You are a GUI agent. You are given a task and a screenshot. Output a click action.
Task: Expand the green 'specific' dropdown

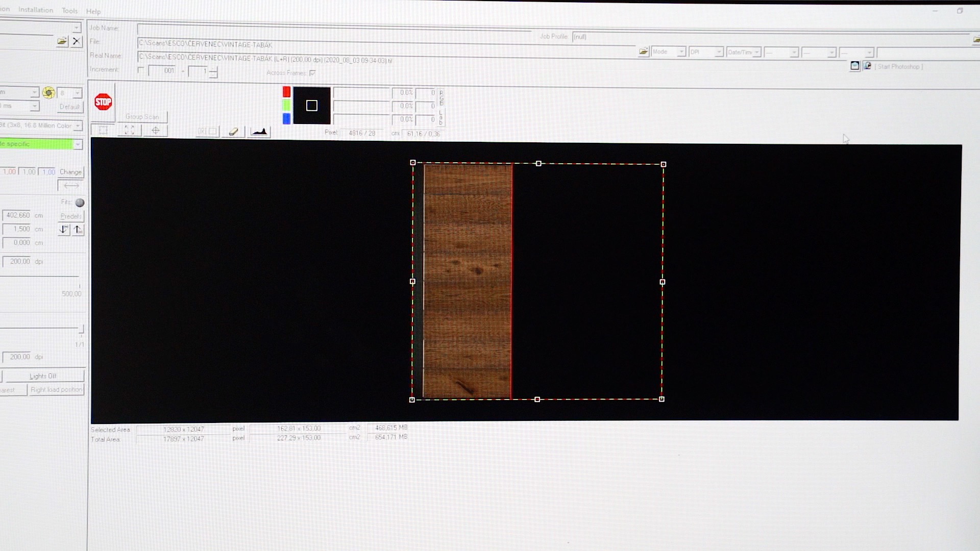point(78,144)
